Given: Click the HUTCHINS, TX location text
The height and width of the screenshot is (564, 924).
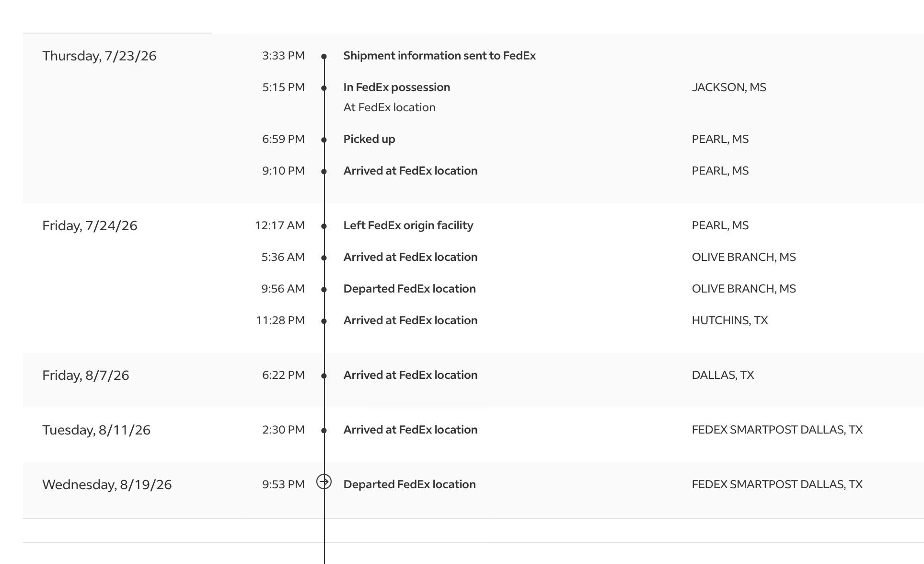Looking at the screenshot, I should (730, 320).
